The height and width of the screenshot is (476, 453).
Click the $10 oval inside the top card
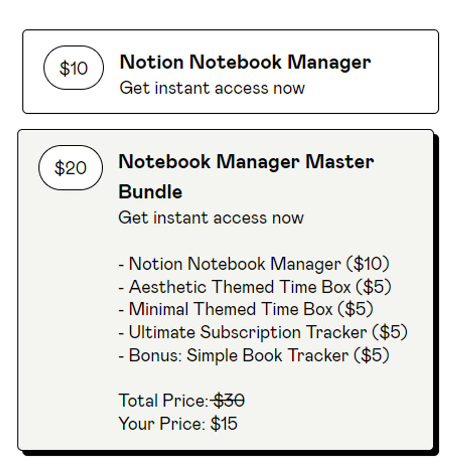click(73, 68)
